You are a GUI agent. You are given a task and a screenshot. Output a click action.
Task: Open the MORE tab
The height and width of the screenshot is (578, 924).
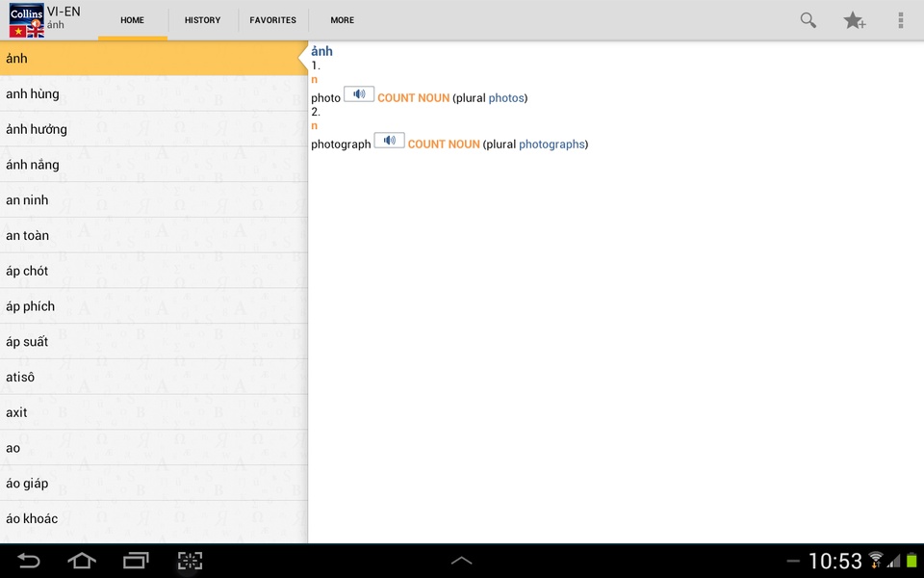343,20
